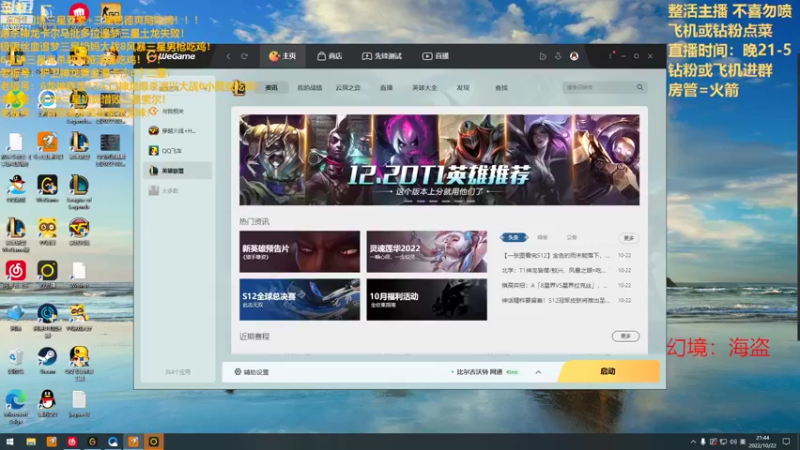Open the WeGame desktop shortcut
This screenshot has height=450, width=800.
[47, 189]
